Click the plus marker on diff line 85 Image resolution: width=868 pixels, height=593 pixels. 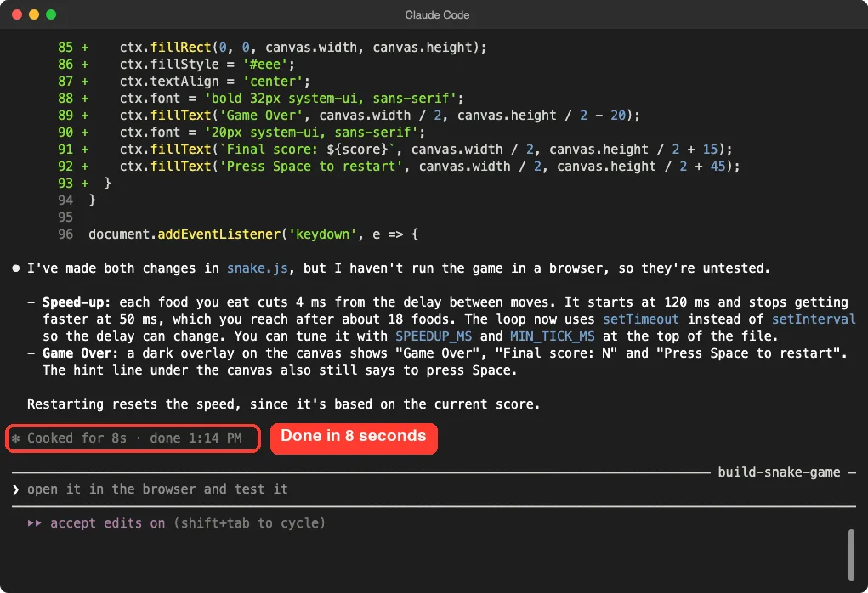85,48
